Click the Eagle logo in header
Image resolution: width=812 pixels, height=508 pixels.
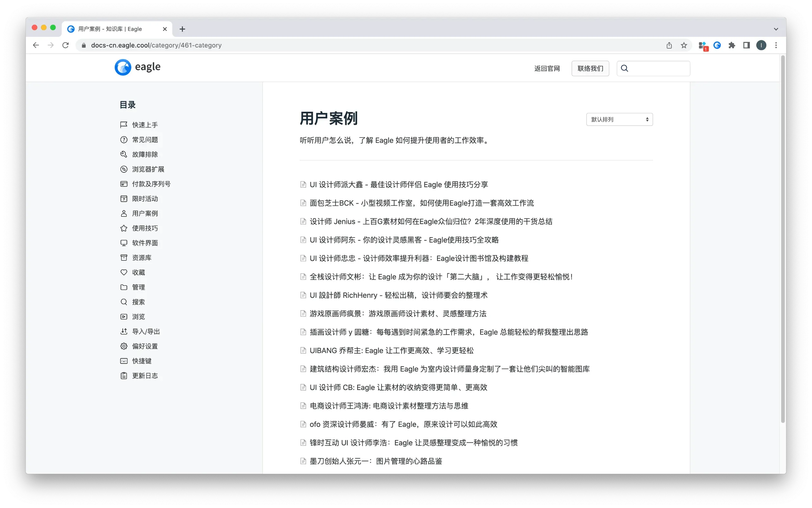(x=138, y=67)
